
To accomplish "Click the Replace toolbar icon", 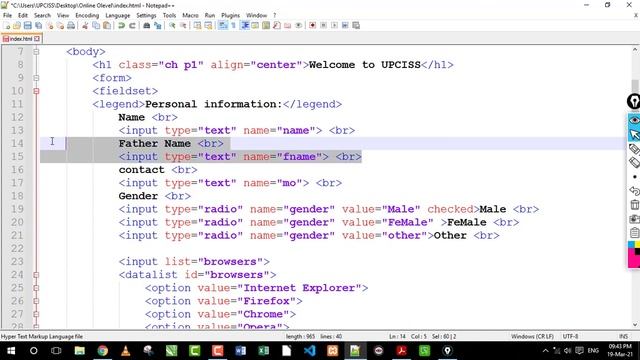I will tap(157, 25).
